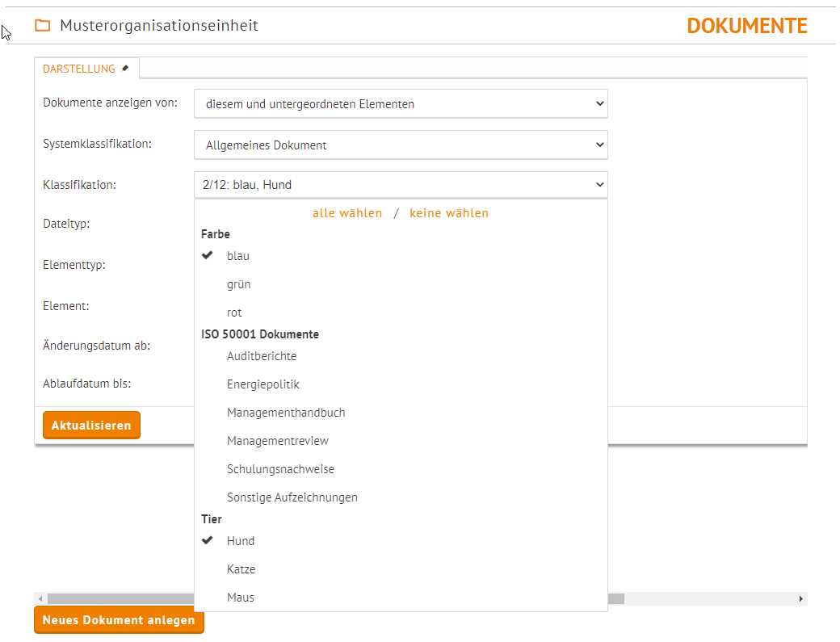The width and height of the screenshot is (840, 642).
Task: Click the 'Elementtyp:' label
Action: coord(74,265)
